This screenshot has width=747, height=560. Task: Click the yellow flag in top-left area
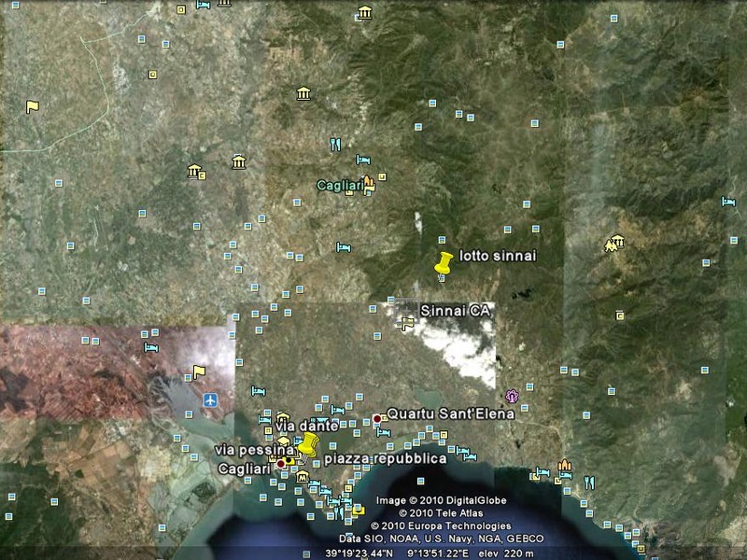click(32, 106)
